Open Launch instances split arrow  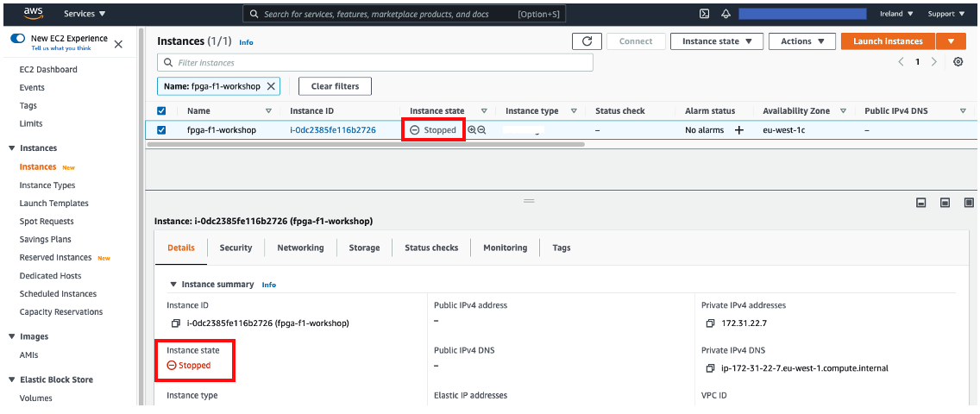pyautogui.click(x=952, y=41)
